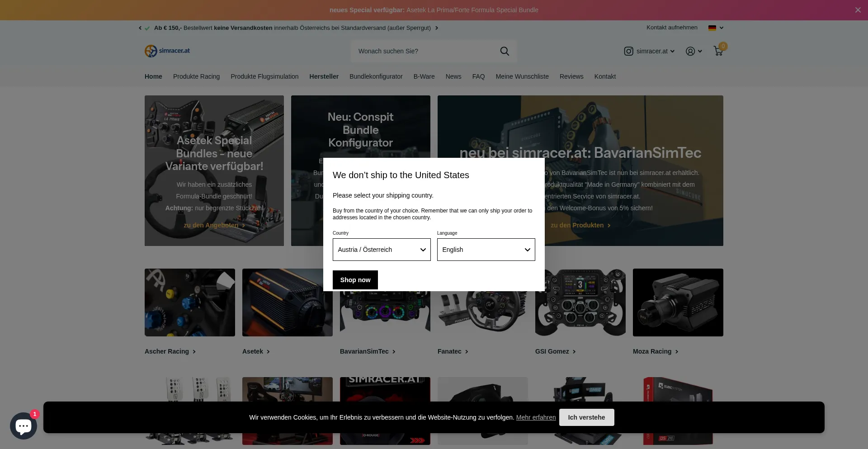Open the Asetek category link
The height and width of the screenshot is (449, 868).
pos(256,351)
